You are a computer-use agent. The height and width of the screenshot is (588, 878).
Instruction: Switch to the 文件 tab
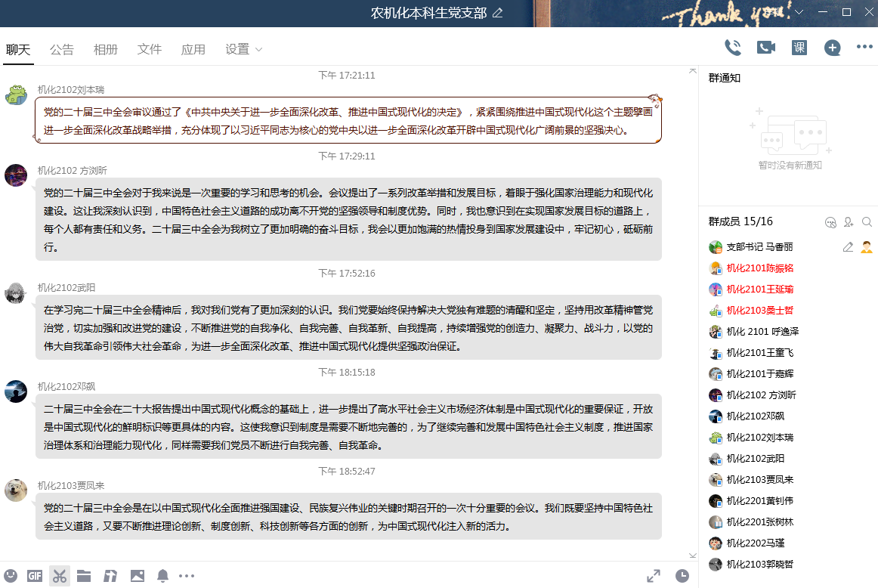click(x=150, y=49)
